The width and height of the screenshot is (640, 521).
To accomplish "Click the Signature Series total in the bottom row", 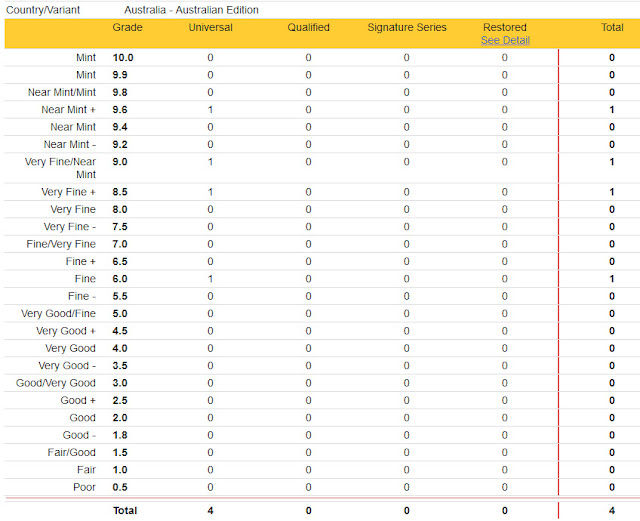I will coord(407,510).
